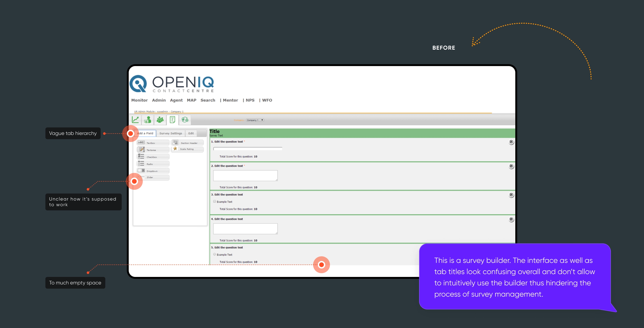Screen dimensions: 644x328
Task: Check the Example Text checkbox in question 3
Action: click(x=215, y=201)
